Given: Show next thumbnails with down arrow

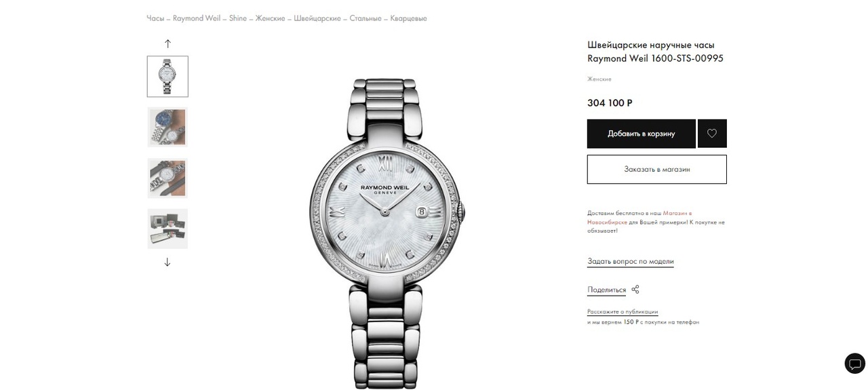Looking at the screenshot, I should pyautogui.click(x=167, y=262).
